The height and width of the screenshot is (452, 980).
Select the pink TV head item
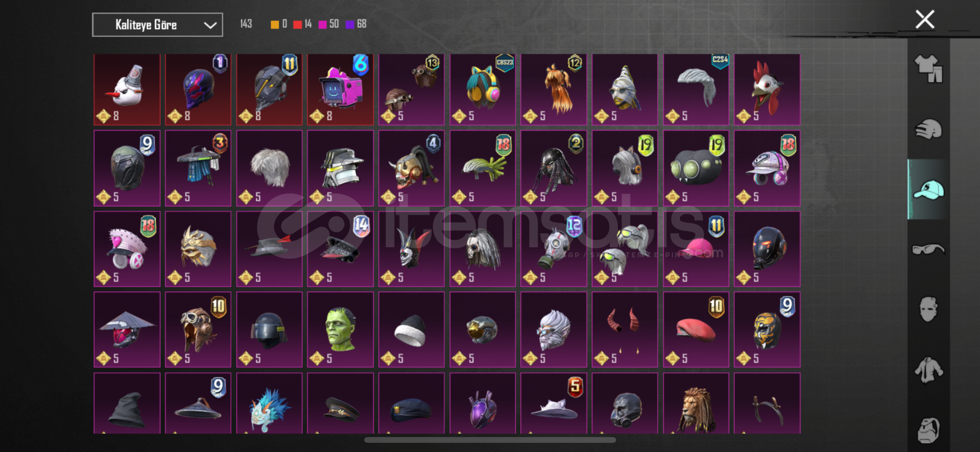[340, 89]
